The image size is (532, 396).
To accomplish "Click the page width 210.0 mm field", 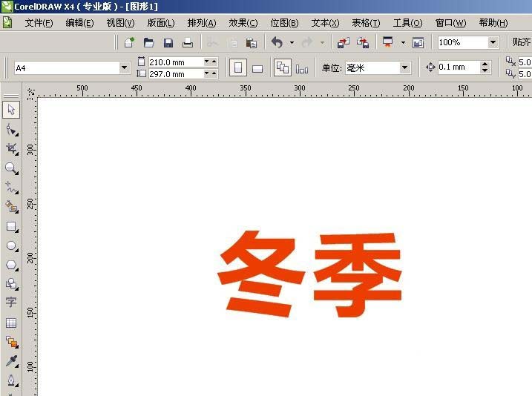I will click(x=176, y=62).
